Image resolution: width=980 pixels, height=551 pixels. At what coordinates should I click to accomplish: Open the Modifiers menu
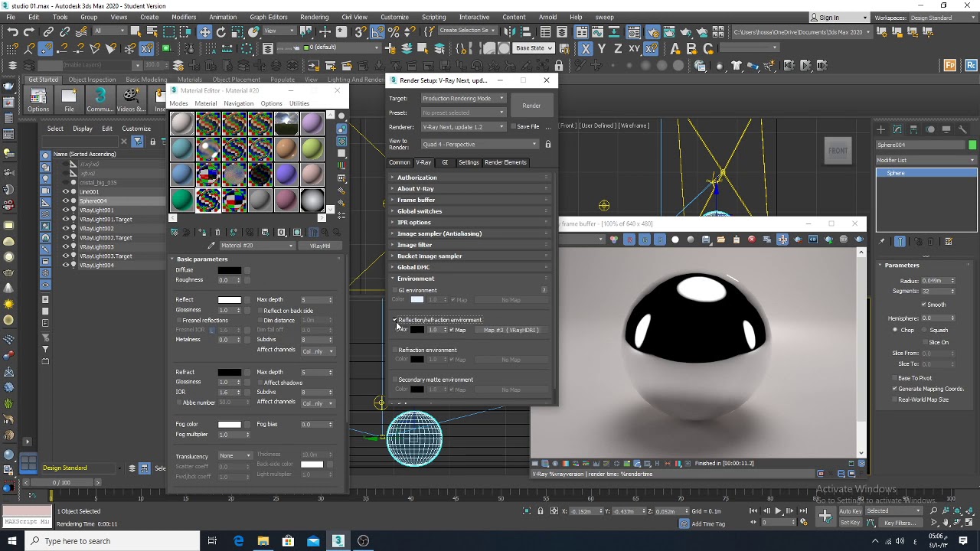pos(184,17)
